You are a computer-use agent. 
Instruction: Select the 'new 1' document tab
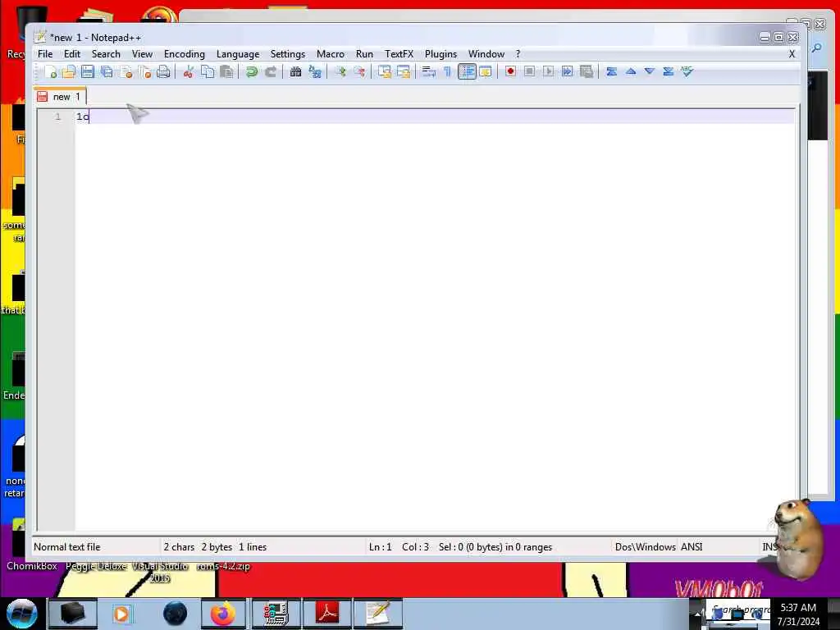click(x=61, y=97)
